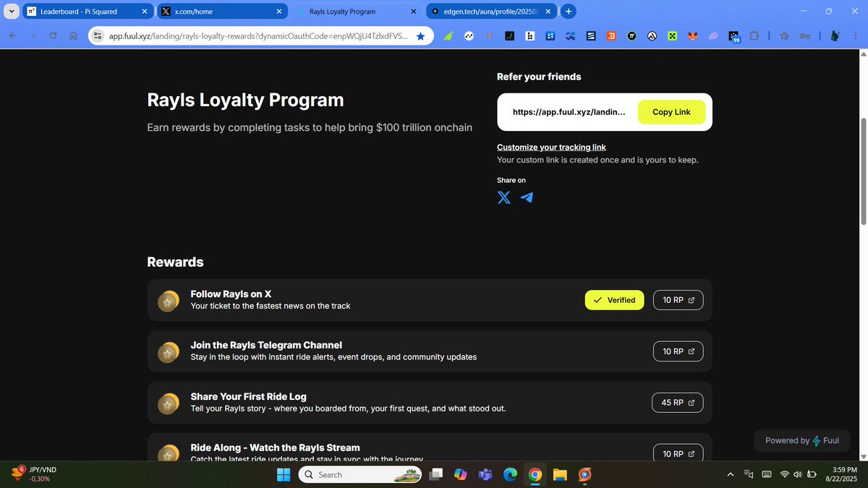Switch to the edgen.tech aura profile tab

[x=492, y=12]
